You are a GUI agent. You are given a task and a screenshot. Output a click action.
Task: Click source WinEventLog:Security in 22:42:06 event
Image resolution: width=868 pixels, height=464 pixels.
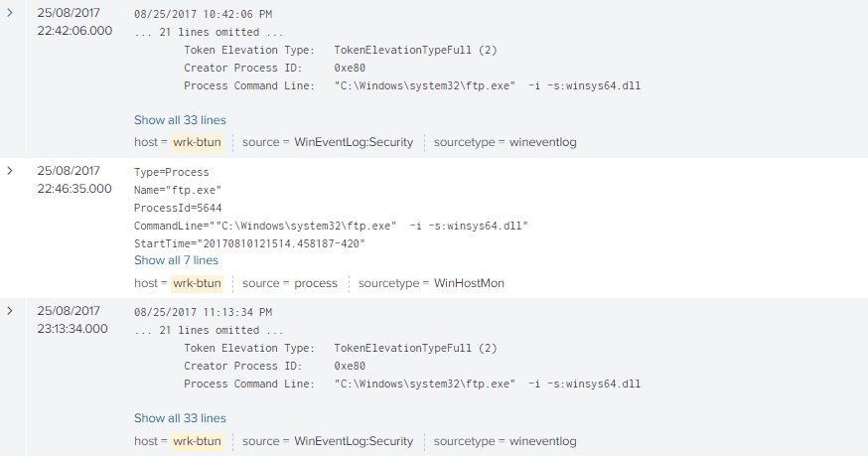coord(354,142)
